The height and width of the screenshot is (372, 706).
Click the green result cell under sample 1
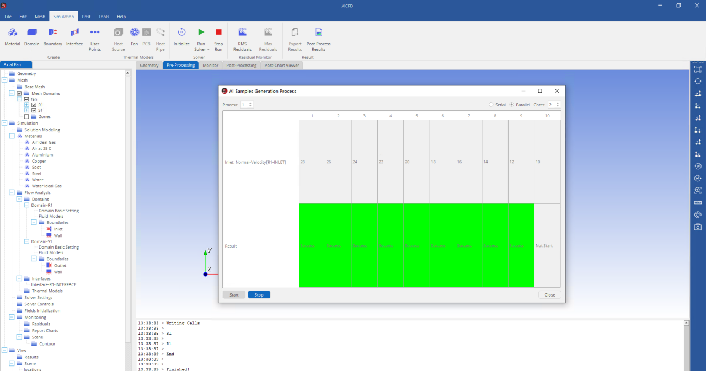312,245
